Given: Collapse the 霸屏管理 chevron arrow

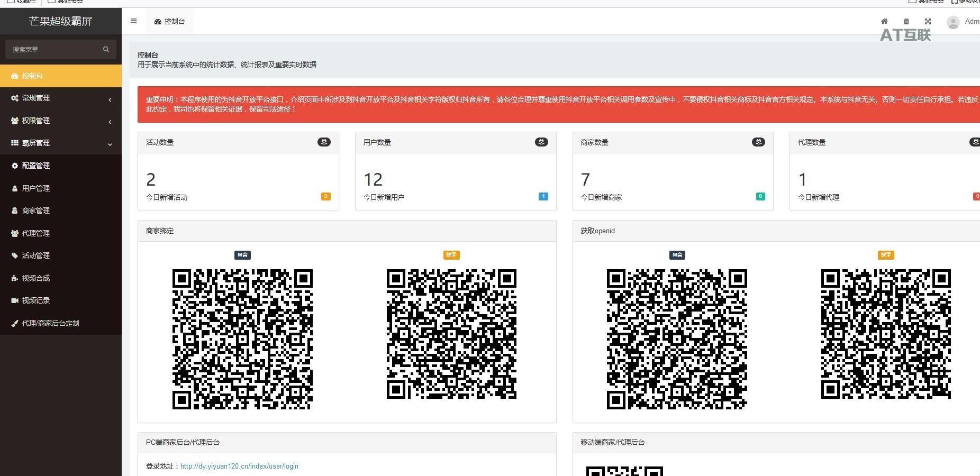Looking at the screenshot, I should [110, 144].
